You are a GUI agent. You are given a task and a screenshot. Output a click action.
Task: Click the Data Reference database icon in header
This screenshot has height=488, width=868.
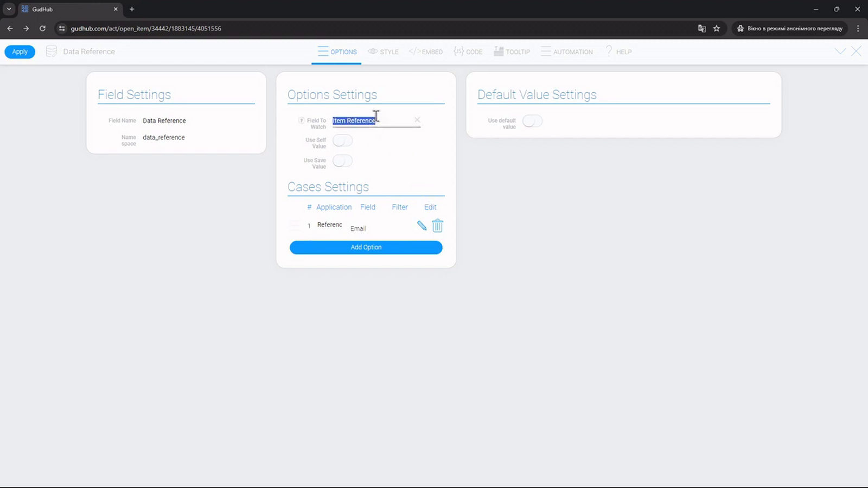tap(52, 52)
